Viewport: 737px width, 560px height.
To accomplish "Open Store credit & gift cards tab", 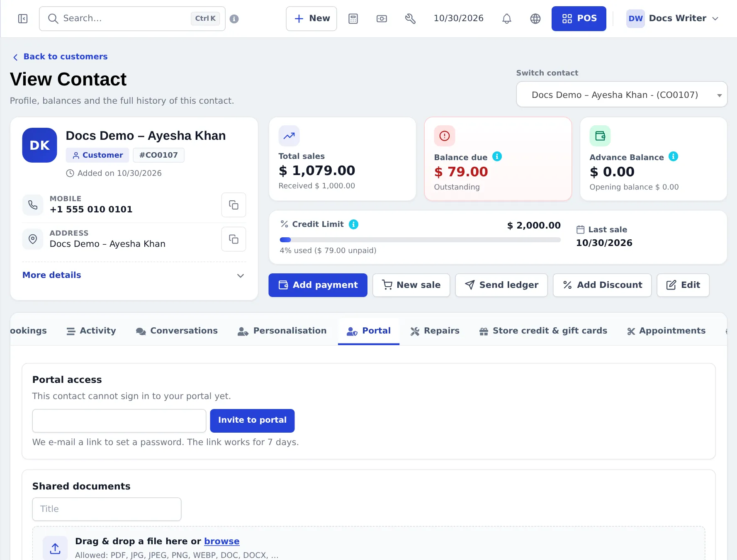I will click(x=543, y=331).
